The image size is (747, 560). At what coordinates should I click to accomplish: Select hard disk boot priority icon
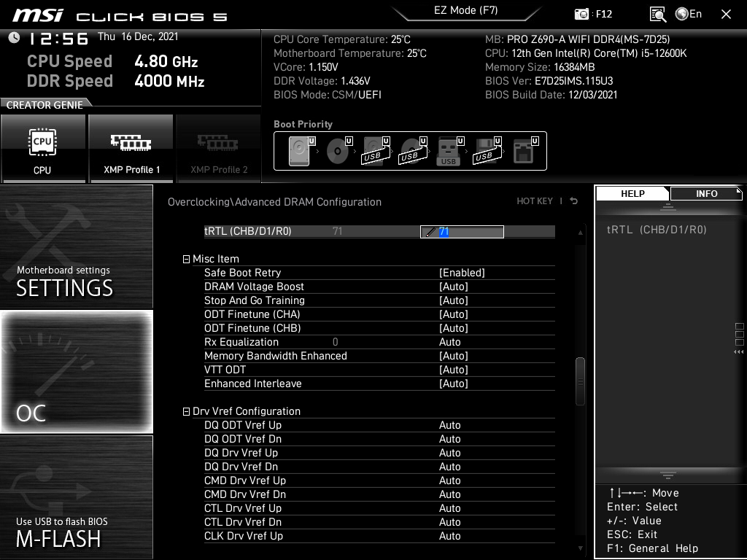pyautogui.click(x=301, y=150)
